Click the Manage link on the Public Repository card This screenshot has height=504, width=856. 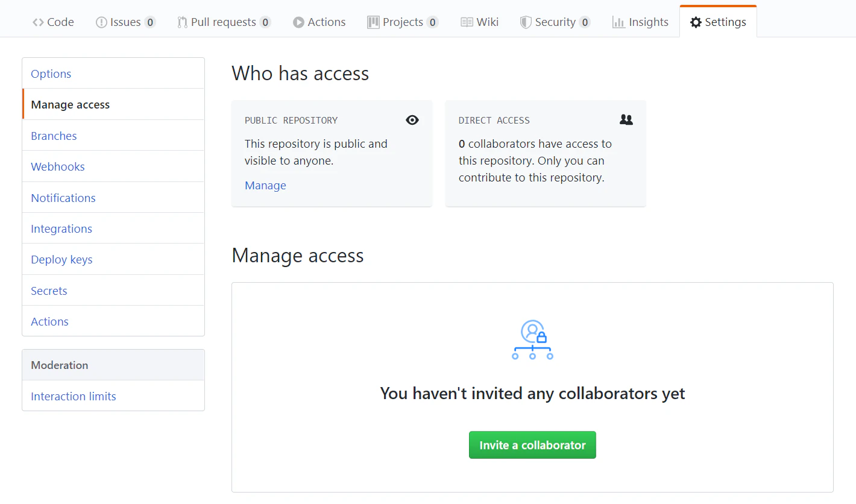(265, 186)
